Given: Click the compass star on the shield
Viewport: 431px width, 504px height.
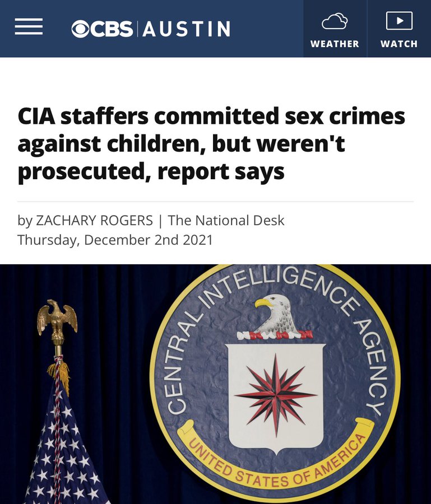Looking at the screenshot, I should [276, 395].
